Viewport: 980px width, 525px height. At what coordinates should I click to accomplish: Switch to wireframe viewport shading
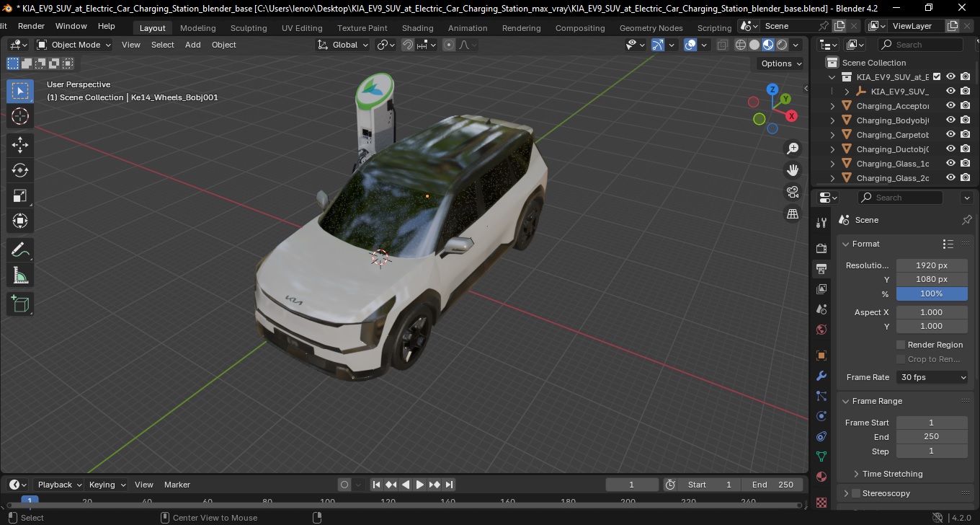click(741, 45)
